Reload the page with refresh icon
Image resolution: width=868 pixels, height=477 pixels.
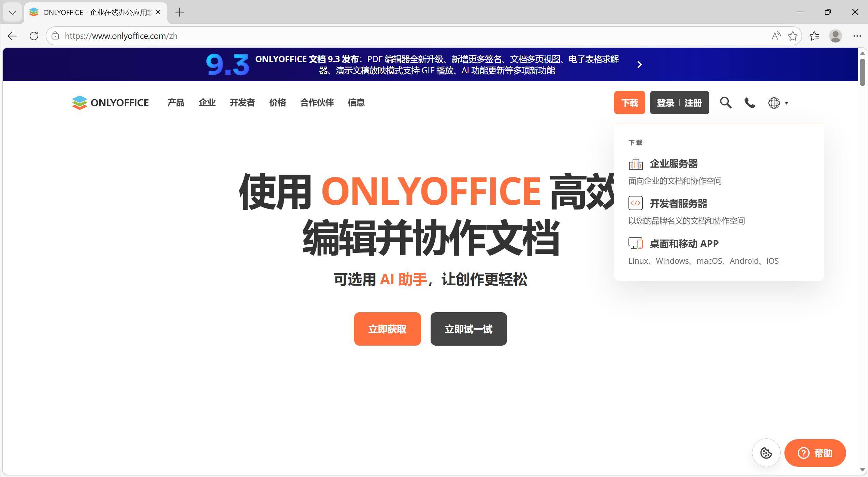[34, 36]
